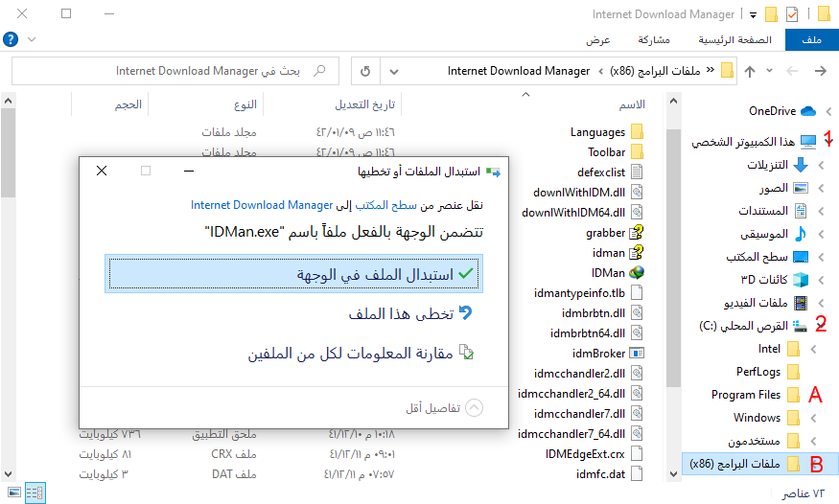Open the ملف (File) tab
Image resolution: width=839 pixels, height=504 pixels.
click(x=812, y=39)
